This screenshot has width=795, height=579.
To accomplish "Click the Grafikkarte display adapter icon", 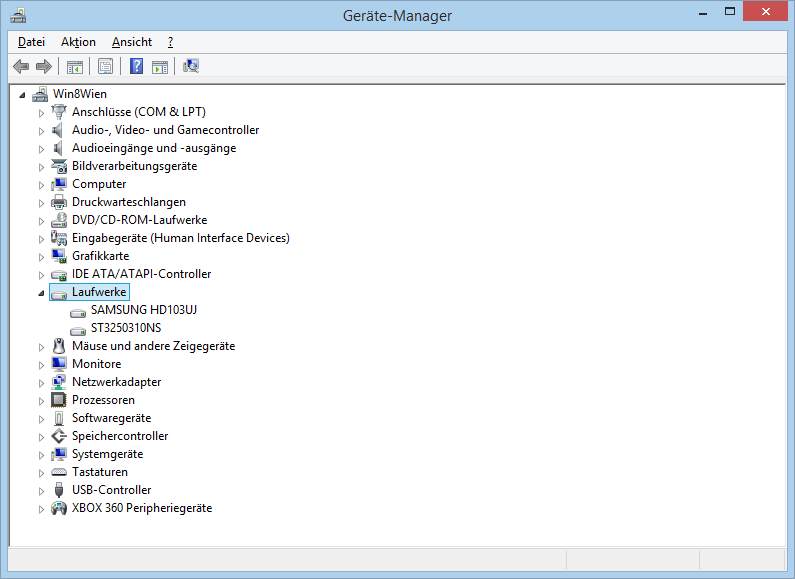I will point(59,256).
